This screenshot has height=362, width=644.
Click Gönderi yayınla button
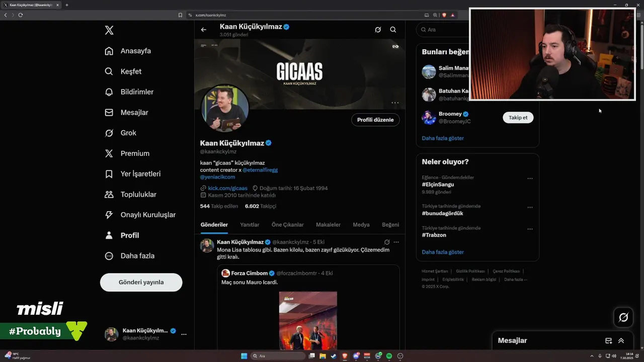coord(141,282)
